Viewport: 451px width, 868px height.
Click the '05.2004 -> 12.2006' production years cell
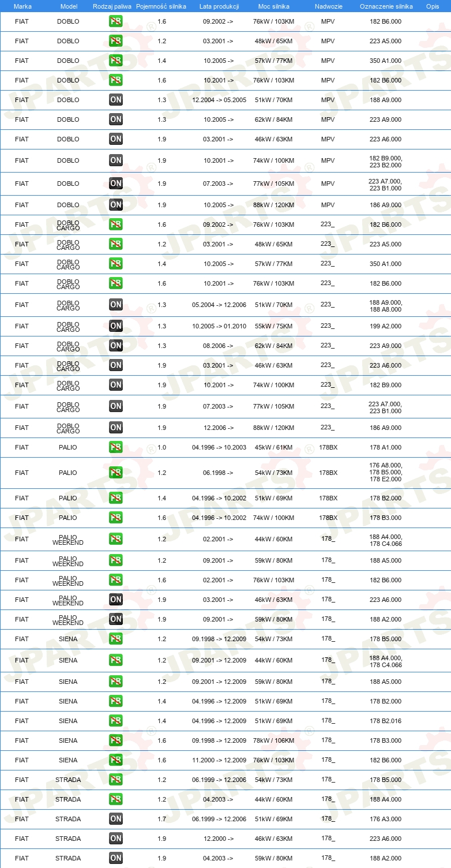pyautogui.click(x=219, y=305)
